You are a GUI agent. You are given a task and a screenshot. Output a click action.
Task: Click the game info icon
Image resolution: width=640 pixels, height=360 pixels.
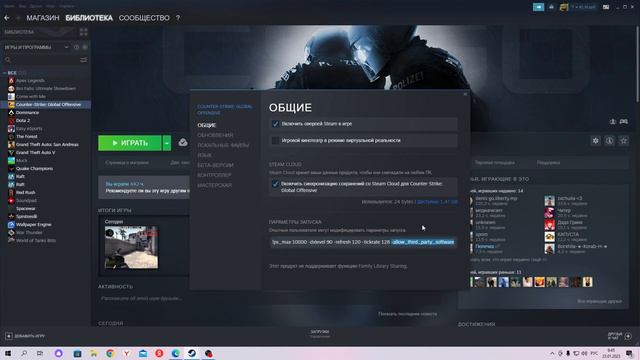point(609,141)
